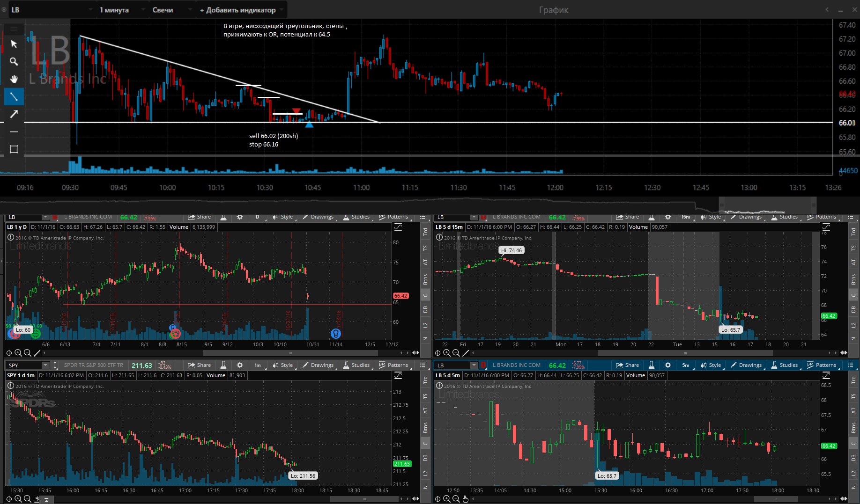The height and width of the screenshot is (504, 860).
Task: Click the horizontal scrollbar under SPY chart
Action: pyautogui.click(x=364, y=499)
